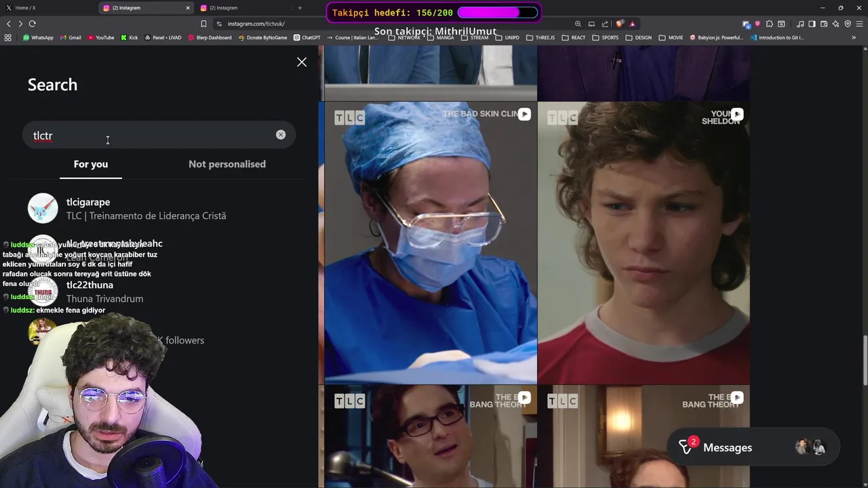Go forward in browser history

[20, 24]
